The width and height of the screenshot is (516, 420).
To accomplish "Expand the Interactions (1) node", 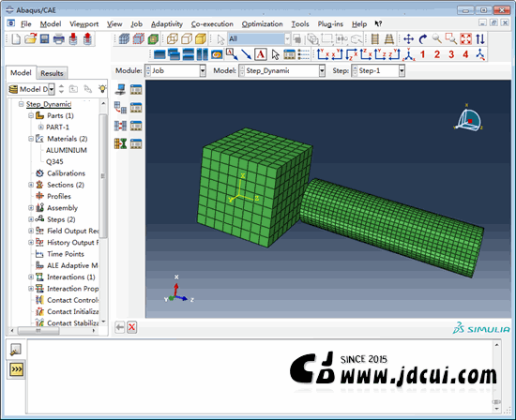I will pos(31,277).
